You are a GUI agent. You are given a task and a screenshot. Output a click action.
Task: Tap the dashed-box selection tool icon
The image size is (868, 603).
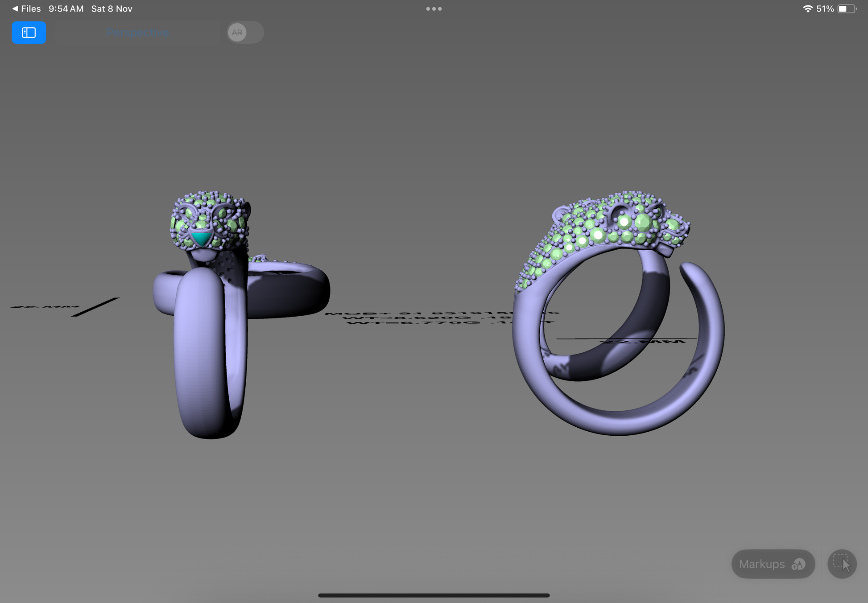841,564
